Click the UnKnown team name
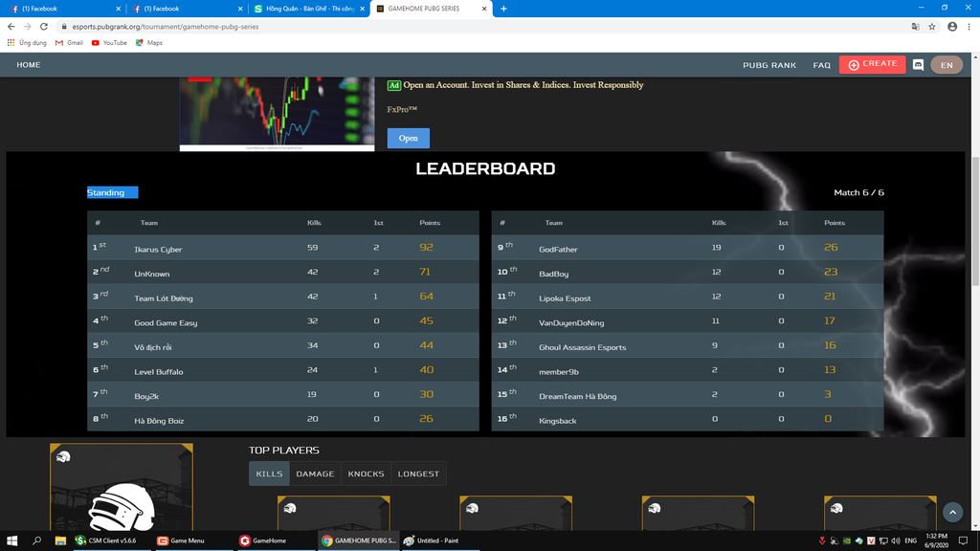Viewport: 980px width, 551px height. click(x=152, y=274)
